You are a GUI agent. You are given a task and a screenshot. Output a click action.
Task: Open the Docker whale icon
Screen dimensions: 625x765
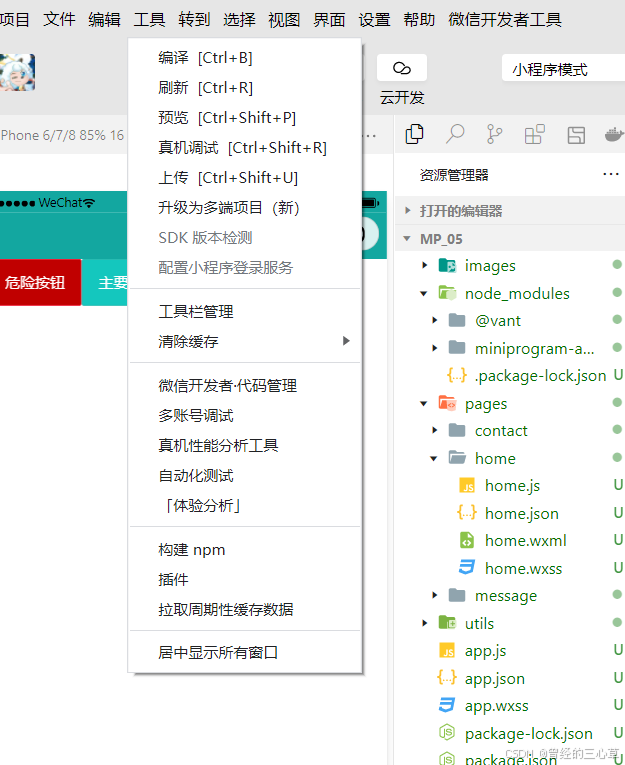614,134
